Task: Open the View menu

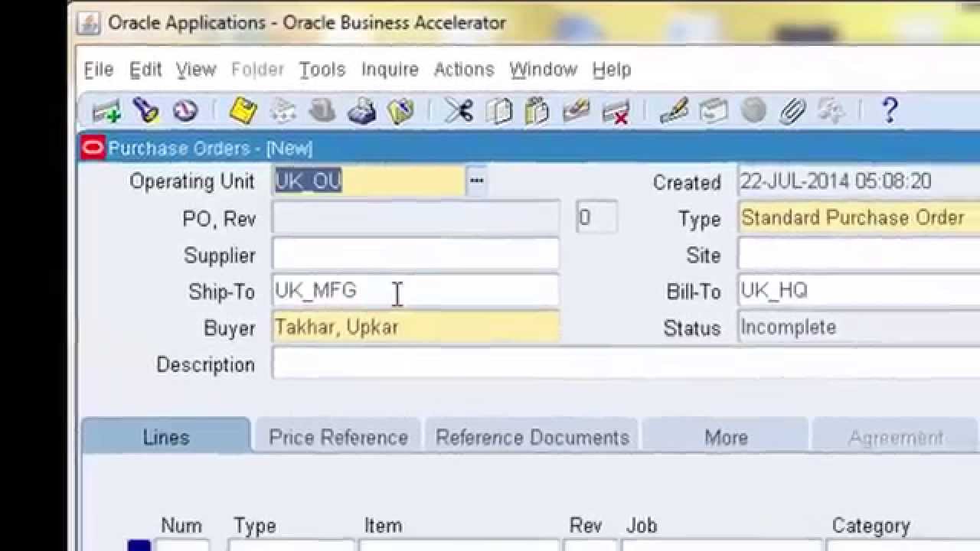Action: pos(196,70)
